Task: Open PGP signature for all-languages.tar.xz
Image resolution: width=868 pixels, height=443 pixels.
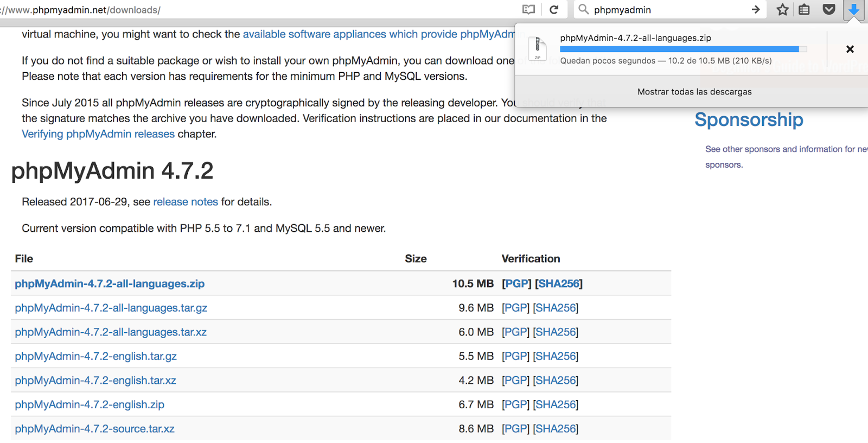Action: click(x=515, y=332)
